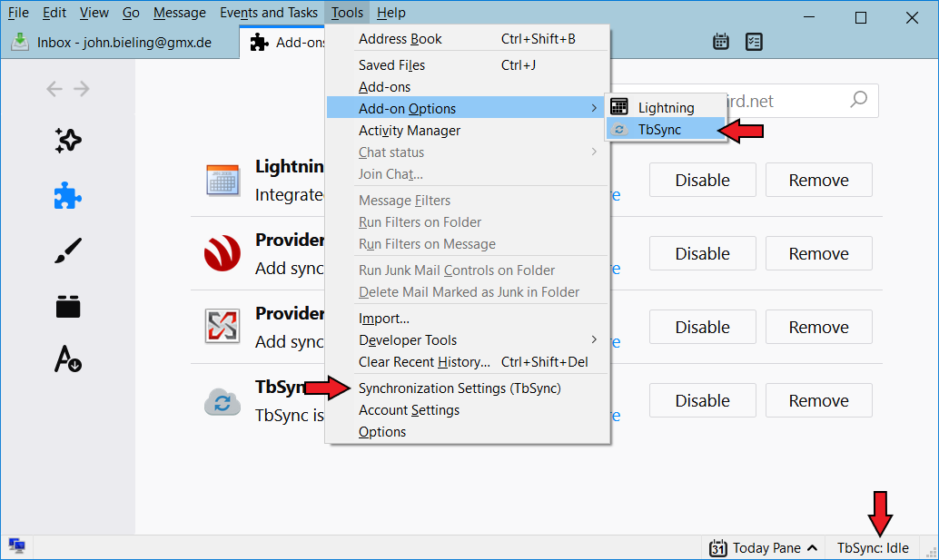Image resolution: width=939 pixels, height=560 pixels.
Task: Click the TbSync: Idle status text
Action: coord(873,548)
